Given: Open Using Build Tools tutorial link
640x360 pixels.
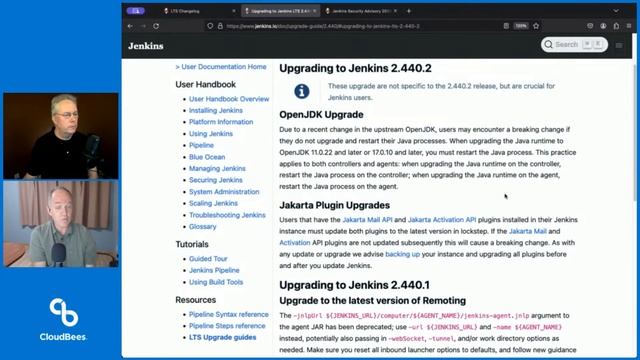Looking at the screenshot, I should tap(216, 282).
